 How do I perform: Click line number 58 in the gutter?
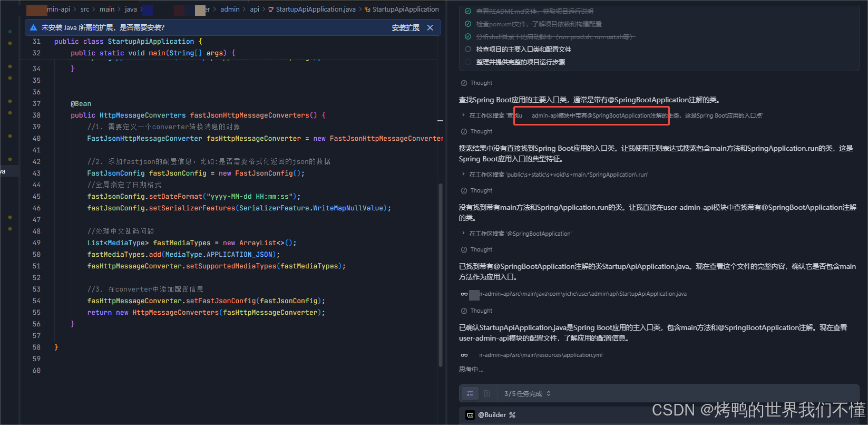[x=36, y=347]
